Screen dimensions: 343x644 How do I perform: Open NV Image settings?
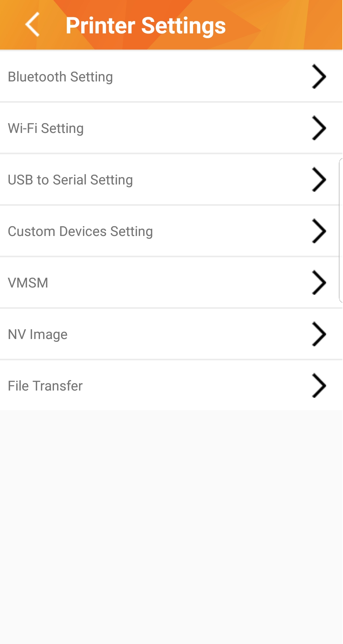[37, 335]
